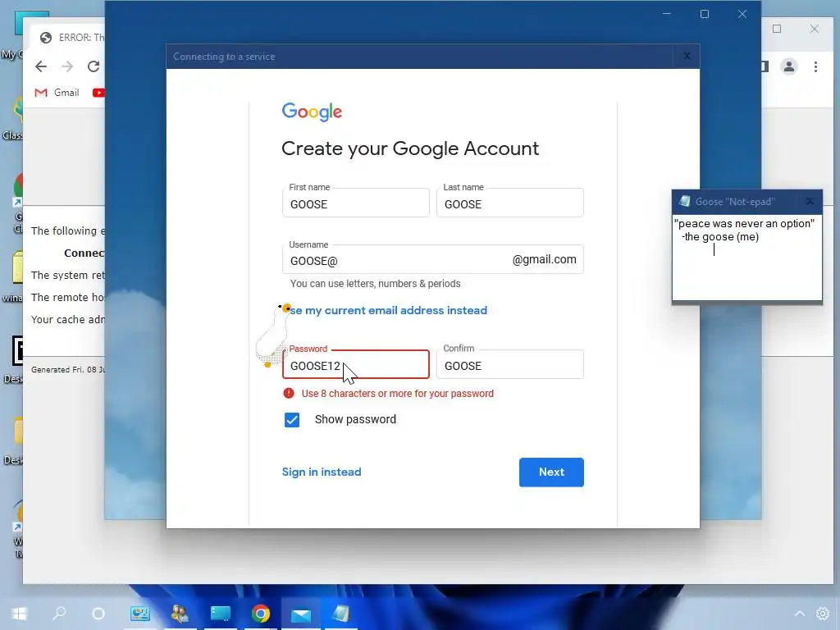Click the Last name input field

tap(510, 203)
